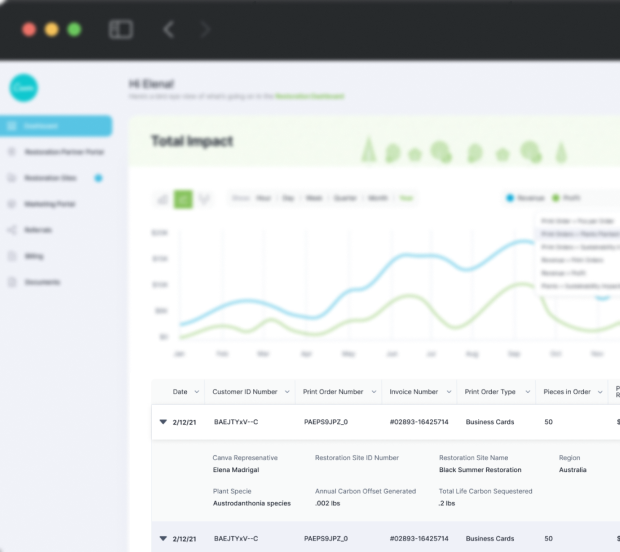This screenshot has width=620, height=552.
Task: Collapse the first 2/12/21 order row
Action: (163, 422)
